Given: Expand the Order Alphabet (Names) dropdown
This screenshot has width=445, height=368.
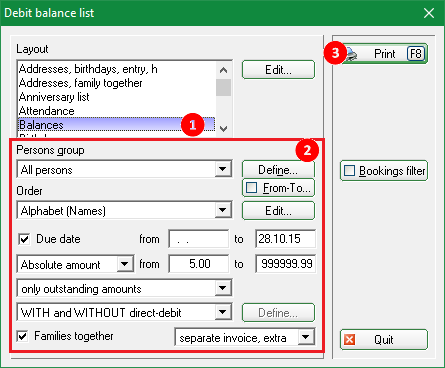Looking at the screenshot, I should pyautogui.click(x=124, y=210).
